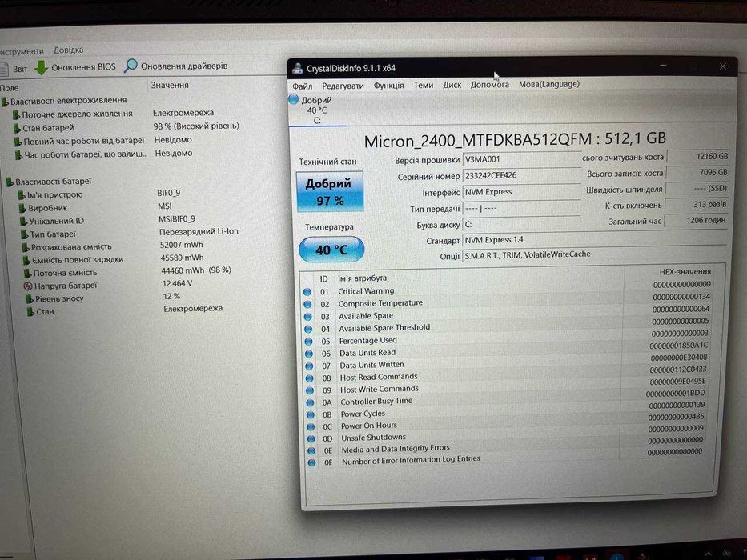747x560 pixels.
Task: Click the Percentage Used attribute name
Action: [x=367, y=341]
